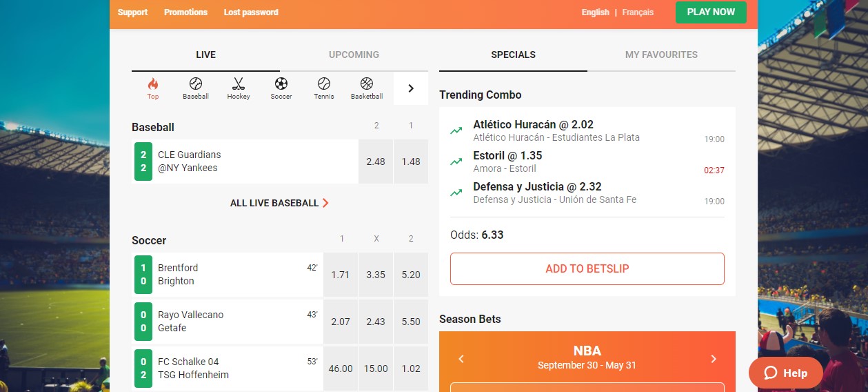Bet Brighton win at 5.20
The height and width of the screenshot is (392, 868).
point(411,275)
